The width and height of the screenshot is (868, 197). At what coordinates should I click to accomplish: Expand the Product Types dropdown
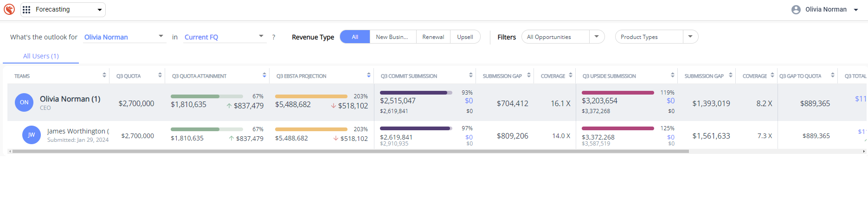pos(690,37)
